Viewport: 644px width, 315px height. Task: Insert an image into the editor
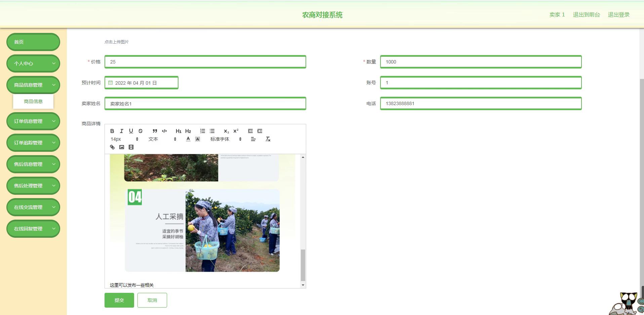122,147
